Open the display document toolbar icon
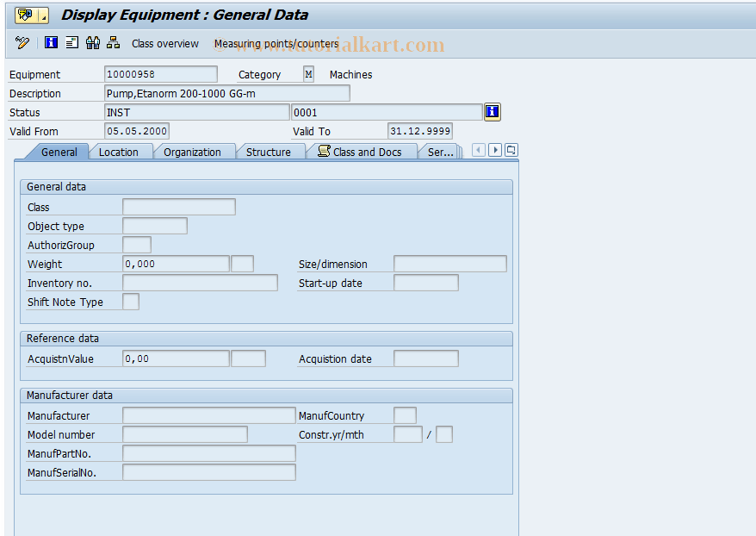The height and width of the screenshot is (536, 756). (71, 42)
